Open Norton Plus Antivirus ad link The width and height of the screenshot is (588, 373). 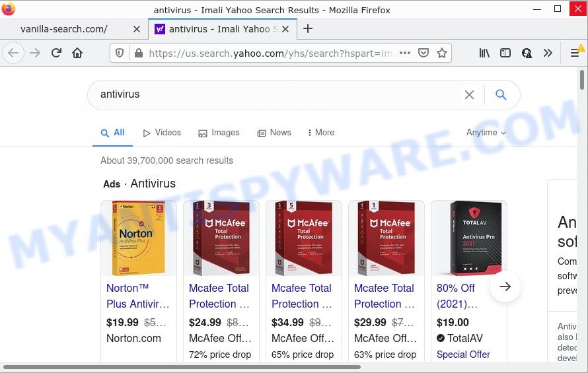(x=137, y=296)
